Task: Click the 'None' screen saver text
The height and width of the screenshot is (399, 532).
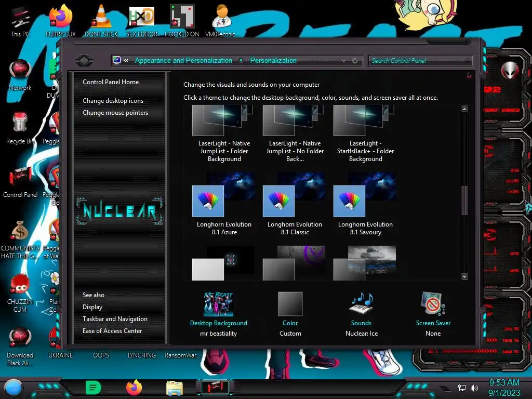Action: pos(433,334)
